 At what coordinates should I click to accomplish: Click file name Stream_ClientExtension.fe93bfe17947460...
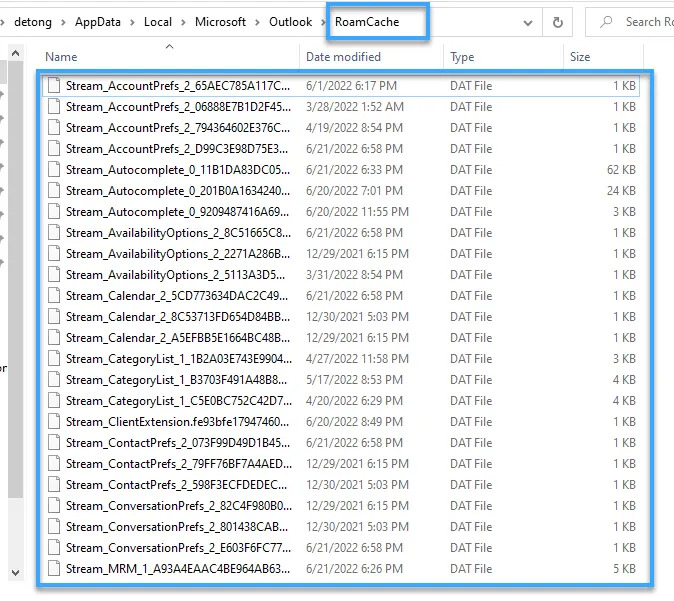tap(178, 422)
